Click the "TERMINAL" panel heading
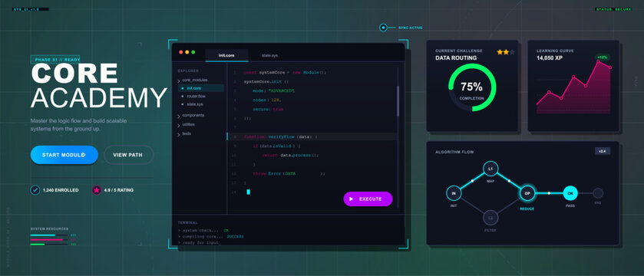 point(188,222)
